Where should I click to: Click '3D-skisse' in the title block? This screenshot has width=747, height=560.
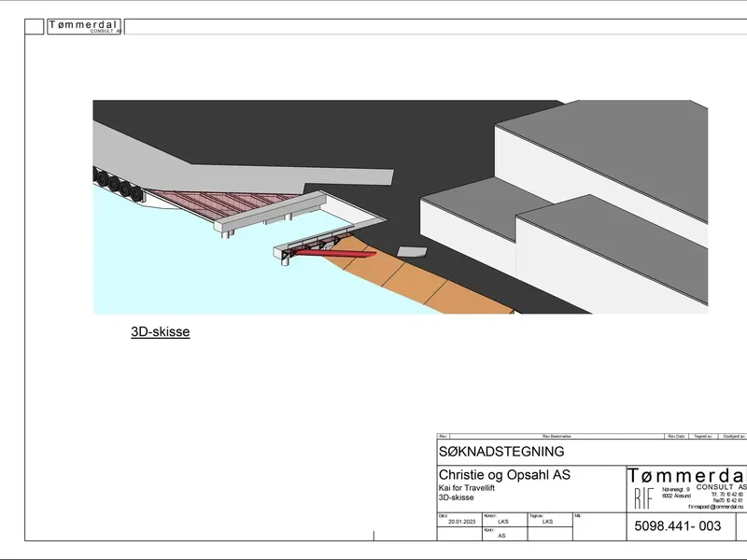pos(456,497)
